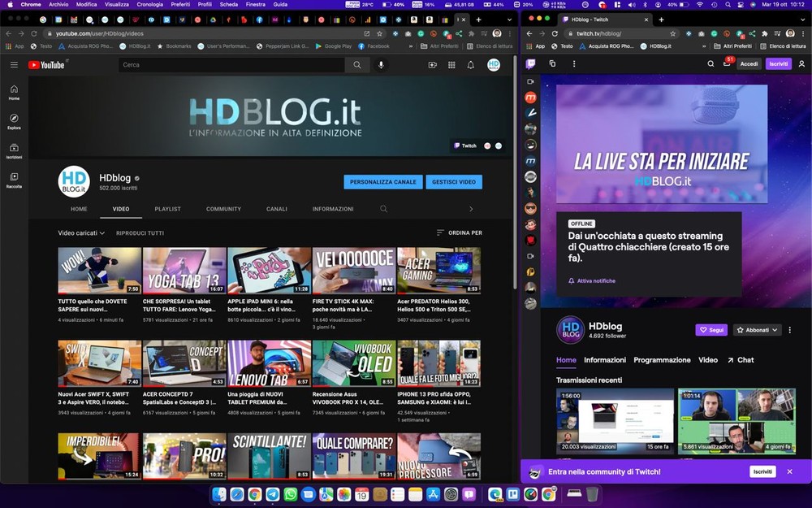Viewport: 812px width, 508px height.
Task: Open the YouTube apps grid icon
Action: point(451,65)
